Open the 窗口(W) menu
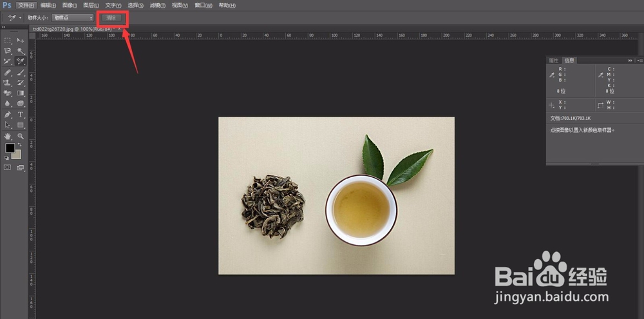 (204, 5)
